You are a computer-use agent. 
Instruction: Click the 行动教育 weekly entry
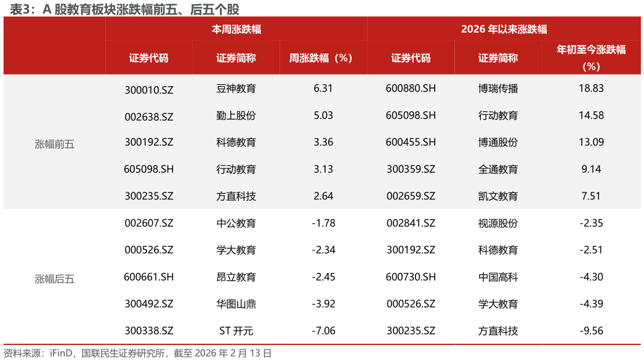pyautogui.click(x=236, y=169)
